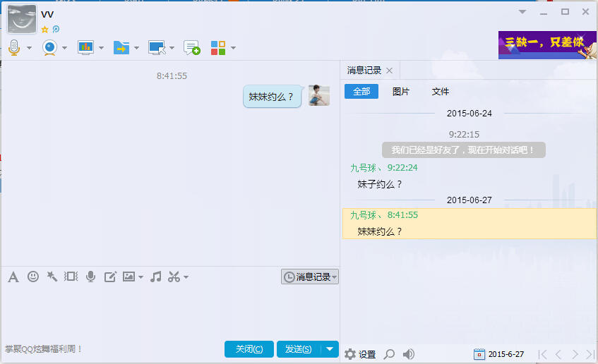This screenshot has width=598, height=364.
Task: Toggle the history speaker sound icon
Action: point(409,354)
